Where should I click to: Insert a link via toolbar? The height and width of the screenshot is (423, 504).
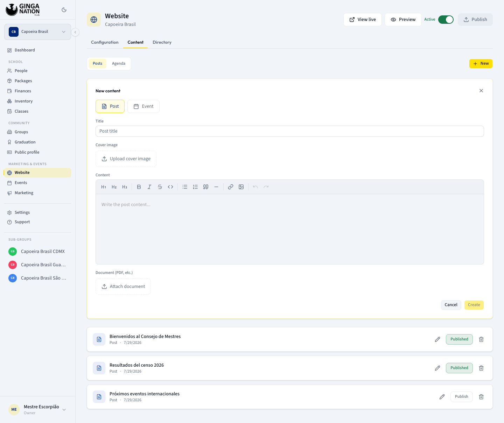[231, 187]
